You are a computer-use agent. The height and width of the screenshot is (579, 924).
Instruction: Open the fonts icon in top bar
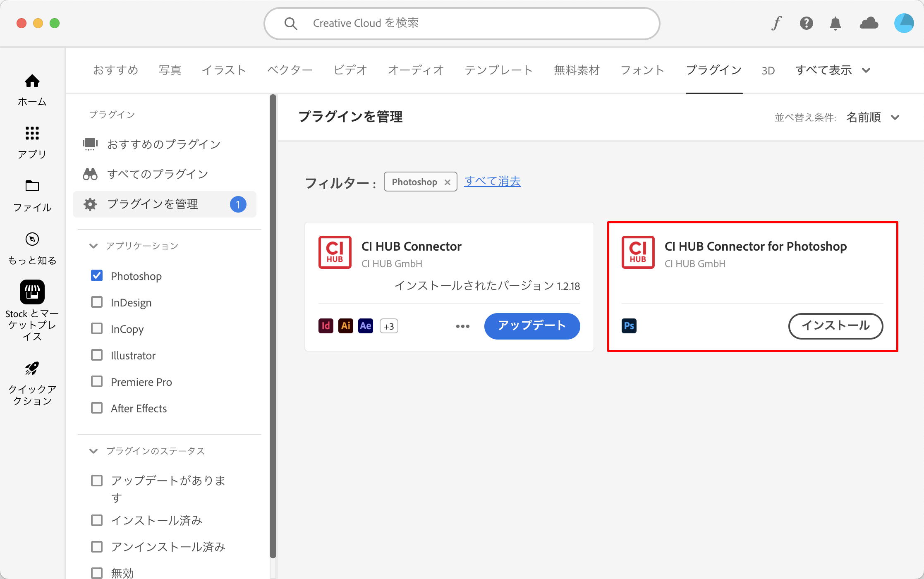pos(777,23)
